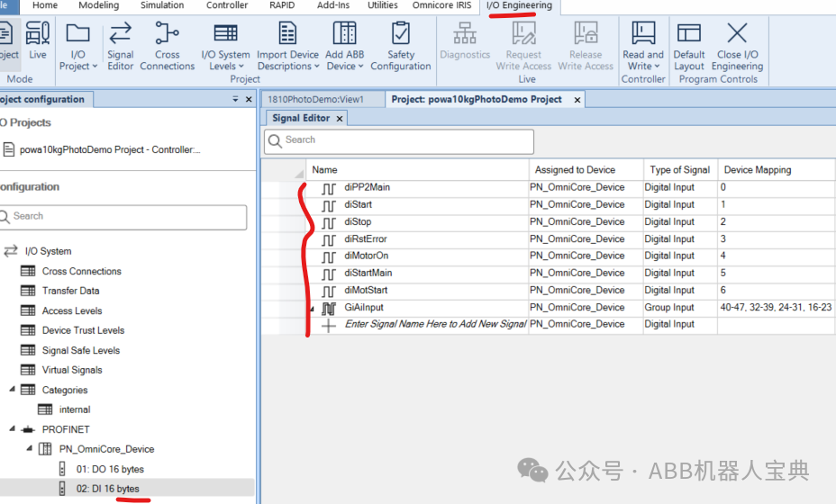Select 01: DO 16 bytes module
This screenshot has width=836, height=504.
point(110,470)
